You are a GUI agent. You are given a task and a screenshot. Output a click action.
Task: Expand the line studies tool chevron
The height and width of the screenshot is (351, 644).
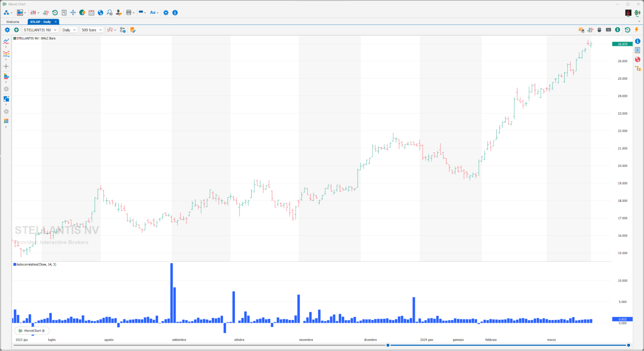[6, 47]
